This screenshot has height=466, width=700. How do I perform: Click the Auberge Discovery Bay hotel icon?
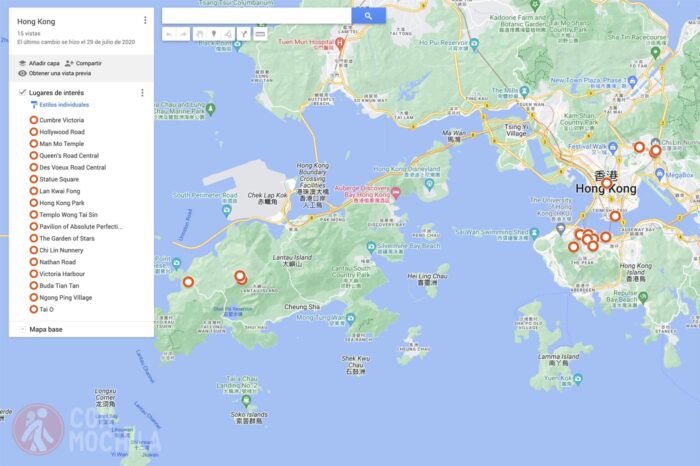coord(396,193)
